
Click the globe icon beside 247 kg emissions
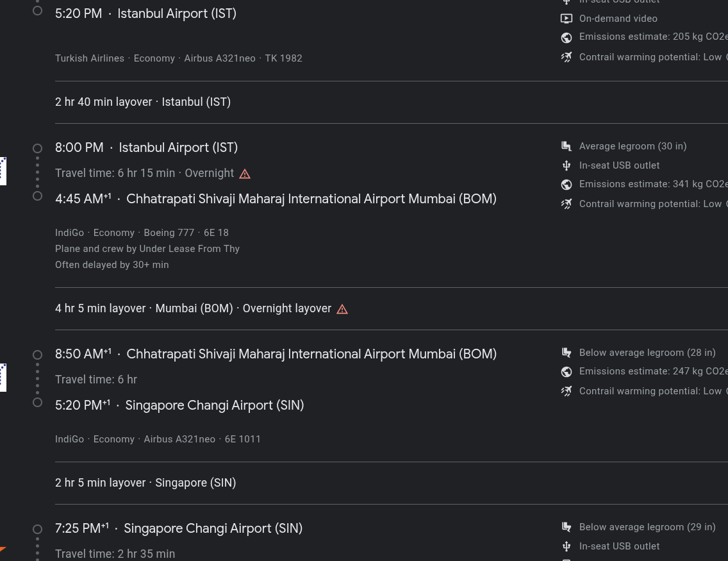coord(567,372)
